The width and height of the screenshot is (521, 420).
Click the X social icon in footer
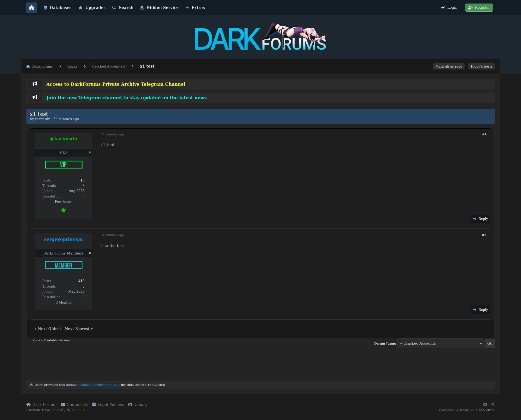click(493, 405)
